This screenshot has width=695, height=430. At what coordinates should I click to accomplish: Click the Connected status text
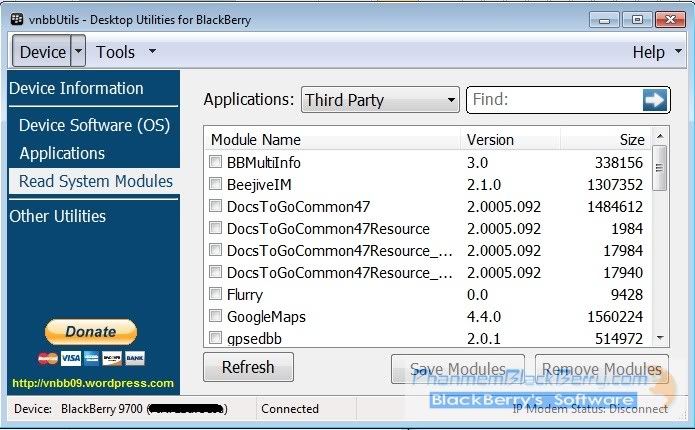pos(290,409)
